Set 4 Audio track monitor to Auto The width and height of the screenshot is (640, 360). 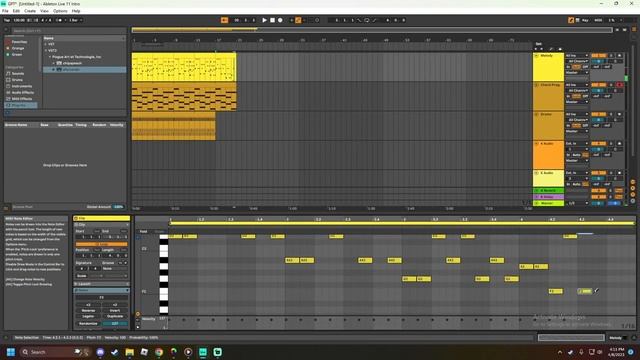point(576,155)
